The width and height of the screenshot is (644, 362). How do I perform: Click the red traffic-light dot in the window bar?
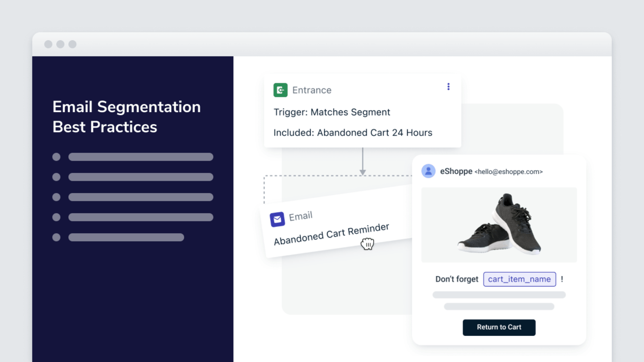(x=48, y=44)
